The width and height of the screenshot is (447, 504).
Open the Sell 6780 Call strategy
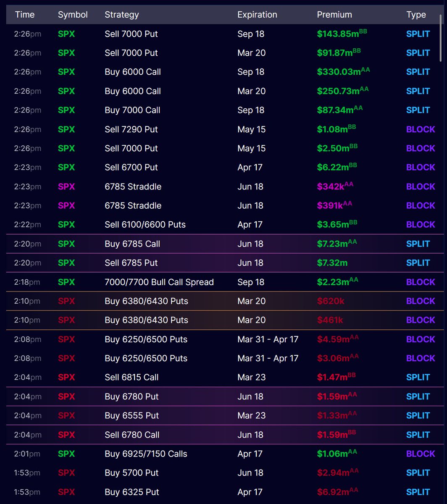(132, 435)
